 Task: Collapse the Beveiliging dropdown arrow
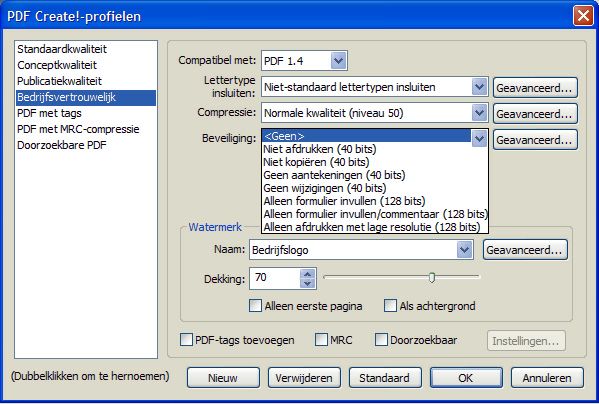click(x=479, y=139)
